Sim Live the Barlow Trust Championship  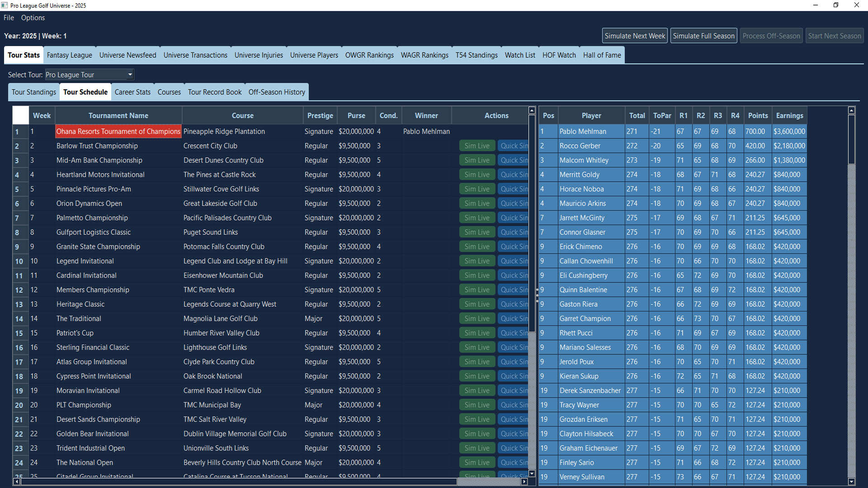(477, 145)
